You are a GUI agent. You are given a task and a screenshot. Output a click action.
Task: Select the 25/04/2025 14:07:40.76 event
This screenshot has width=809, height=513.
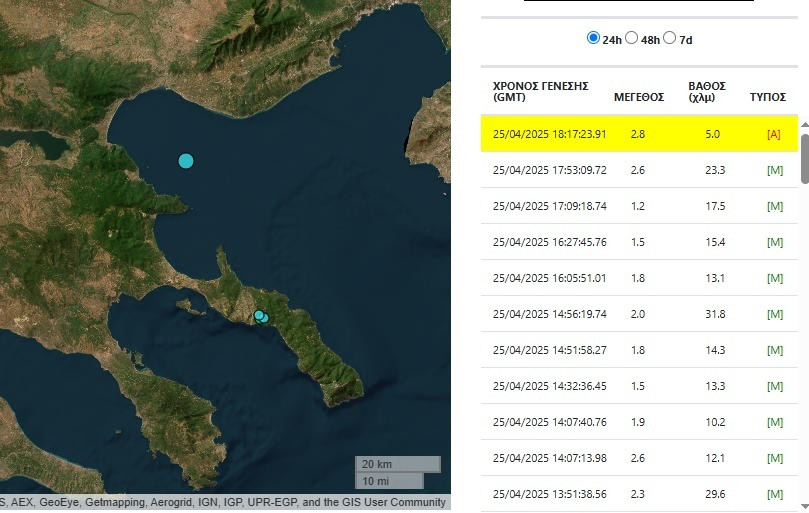pyautogui.click(x=639, y=422)
